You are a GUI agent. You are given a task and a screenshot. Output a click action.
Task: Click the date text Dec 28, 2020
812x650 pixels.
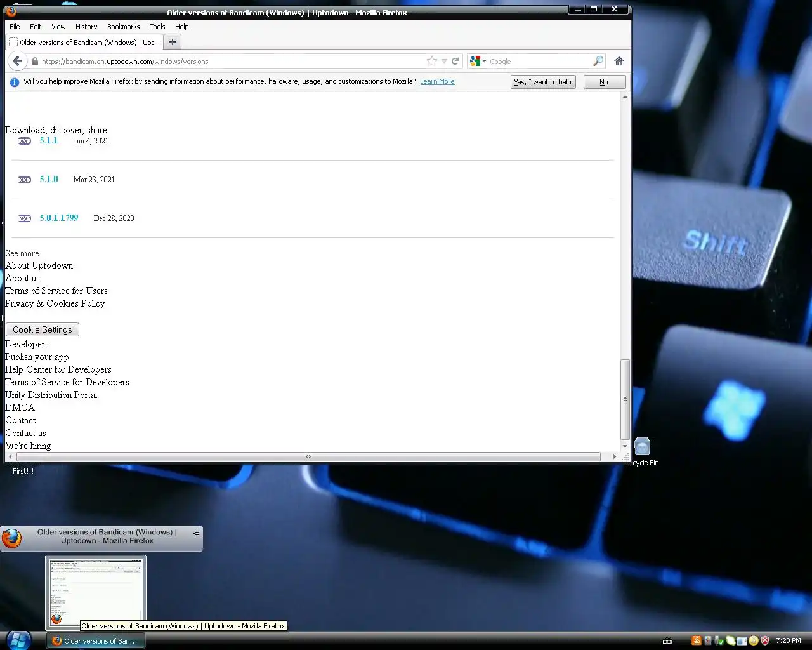pyautogui.click(x=114, y=218)
